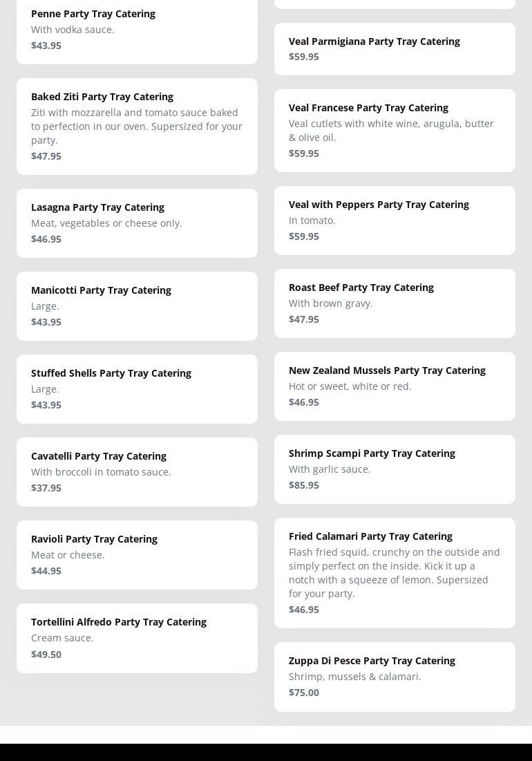The image size is (532, 761).
Task: Pick Ravioli Party Tray Catering item
Action: click(x=137, y=555)
